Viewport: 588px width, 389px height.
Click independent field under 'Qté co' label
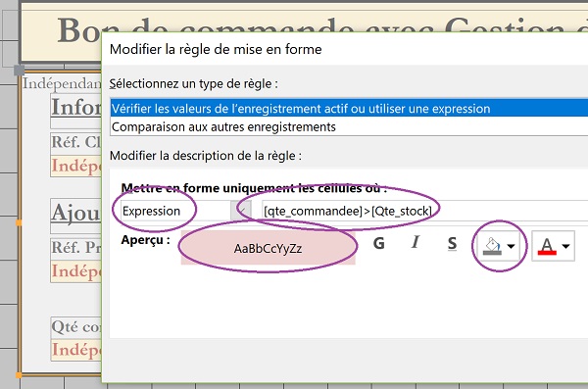pos(76,350)
